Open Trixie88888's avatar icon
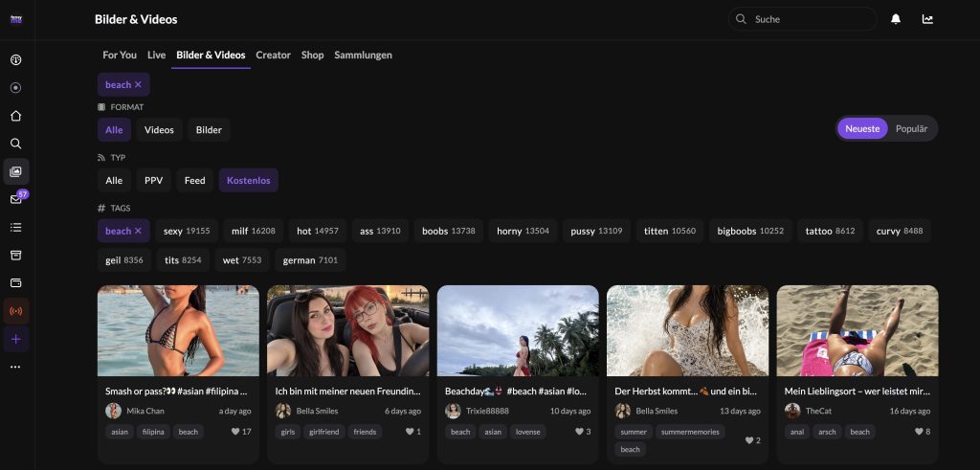The width and height of the screenshot is (980, 470). pyautogui.click(x=453, y=411)
